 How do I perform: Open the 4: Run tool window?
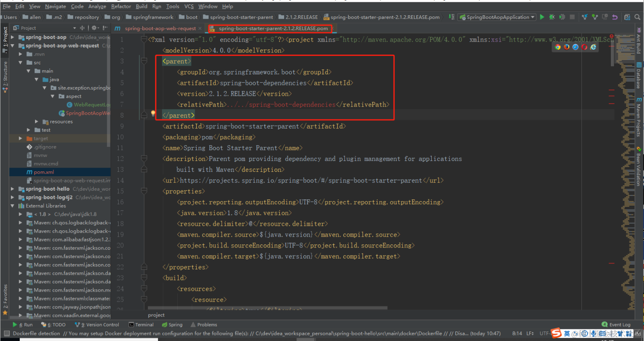pyautogui.click(x=23, y=325)
